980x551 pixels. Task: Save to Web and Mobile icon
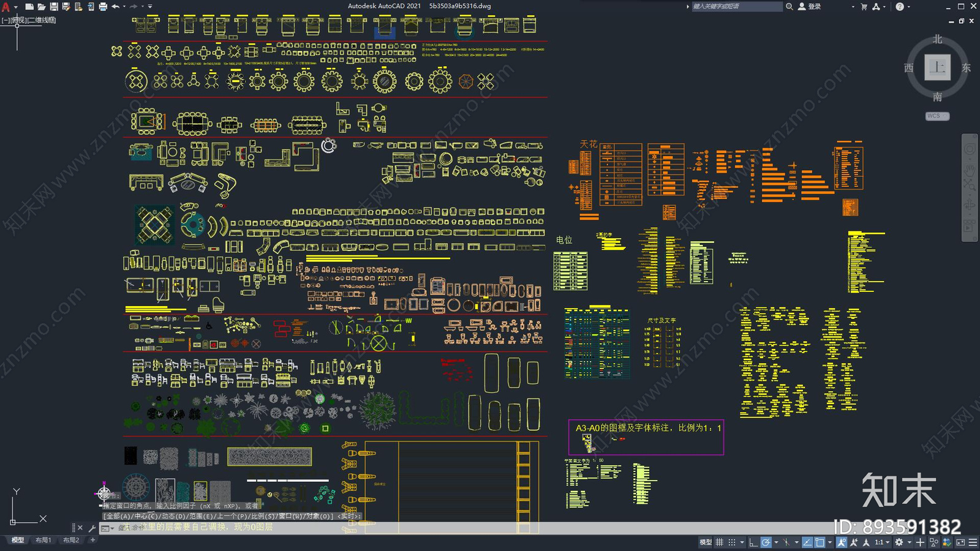[91, 7]
